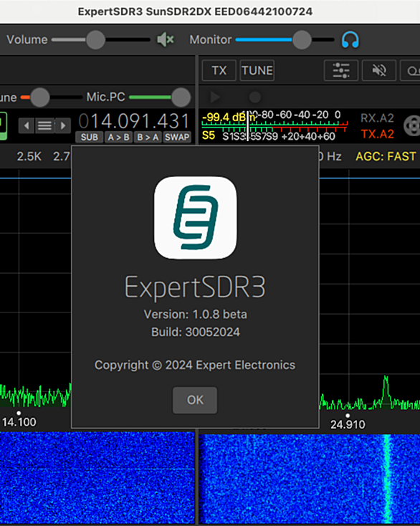The image size is (420, 526).
Task: Move the orange tune slider knob
Action: (40, 97)
